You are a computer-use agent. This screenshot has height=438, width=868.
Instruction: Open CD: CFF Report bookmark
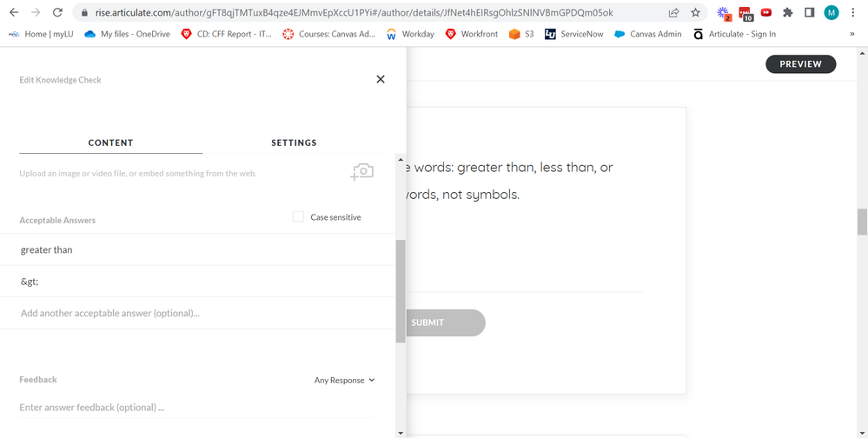[227, 34]
